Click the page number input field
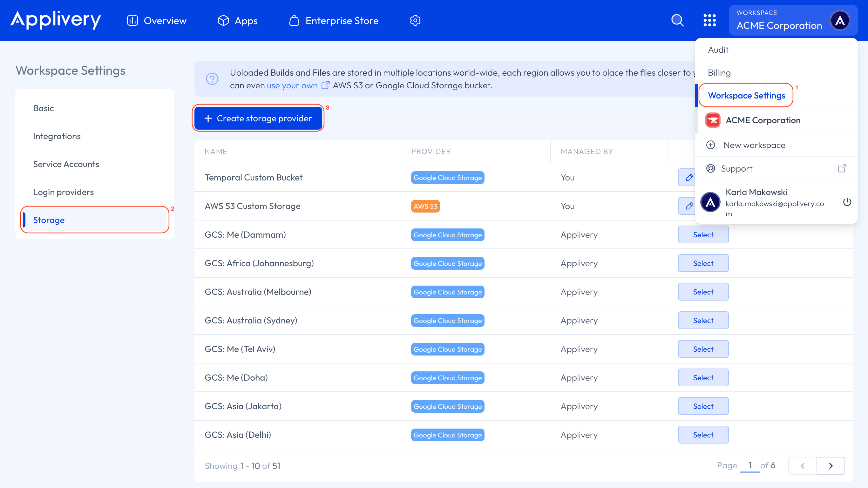This screenshot has width=868, height=488. [750, 465]
